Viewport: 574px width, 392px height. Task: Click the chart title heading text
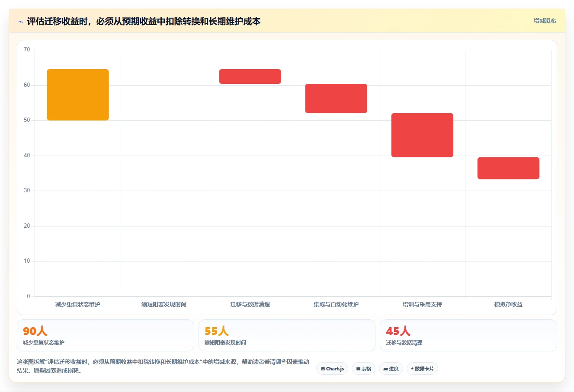(144, 21)
